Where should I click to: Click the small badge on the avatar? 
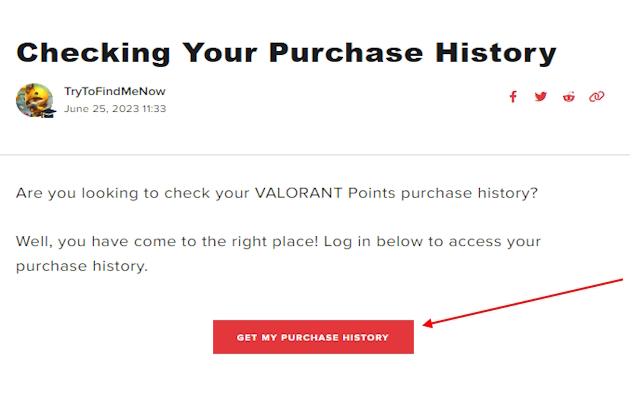coord(49,113)
